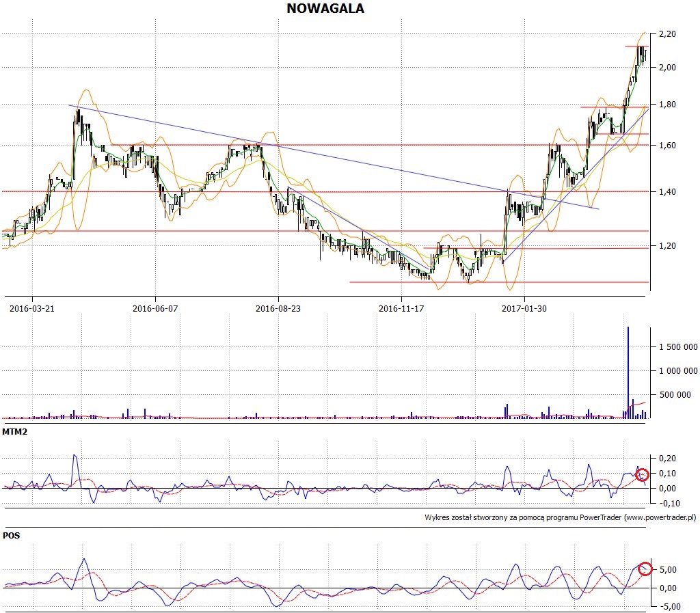The height and width of the screenshot is (613, 700).
Task: Click the MTM2 indicator label
Action: tap(15, 432)
